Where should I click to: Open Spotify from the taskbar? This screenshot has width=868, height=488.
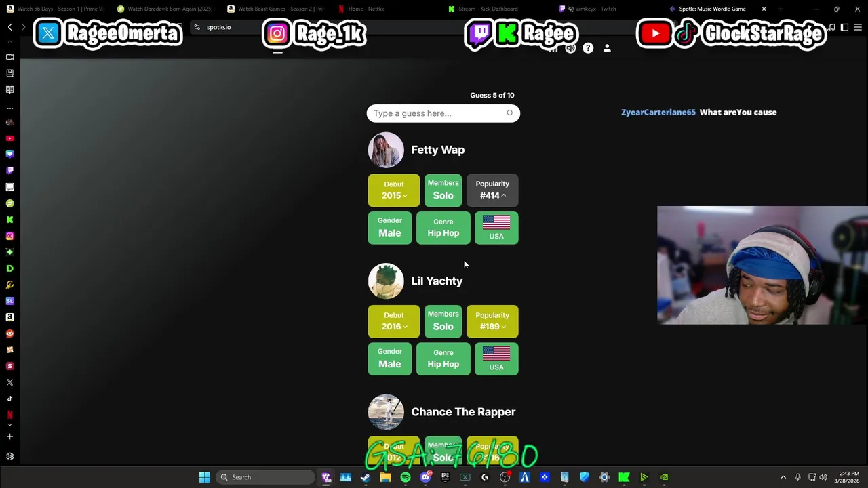pyautogui.click(x=406, y=477)
